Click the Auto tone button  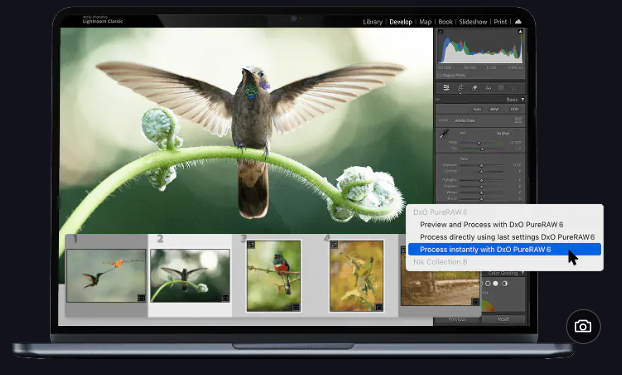coord(477,109)
